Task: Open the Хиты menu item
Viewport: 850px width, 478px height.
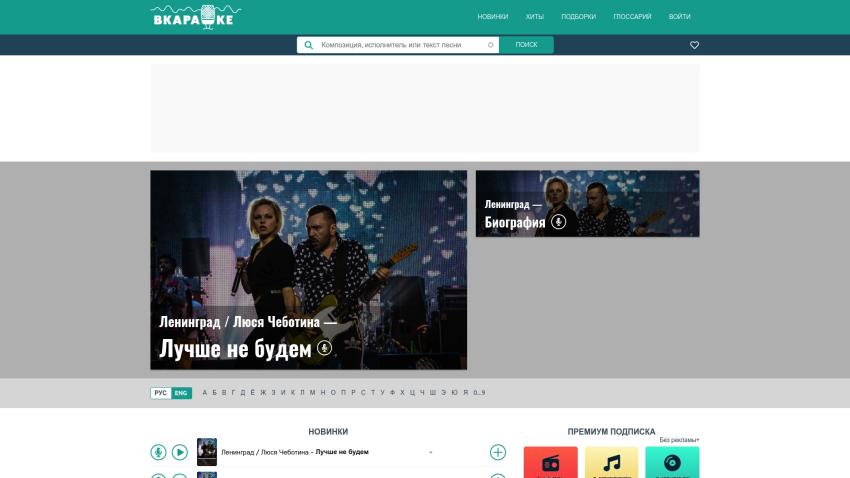Action: click(535, 17)
